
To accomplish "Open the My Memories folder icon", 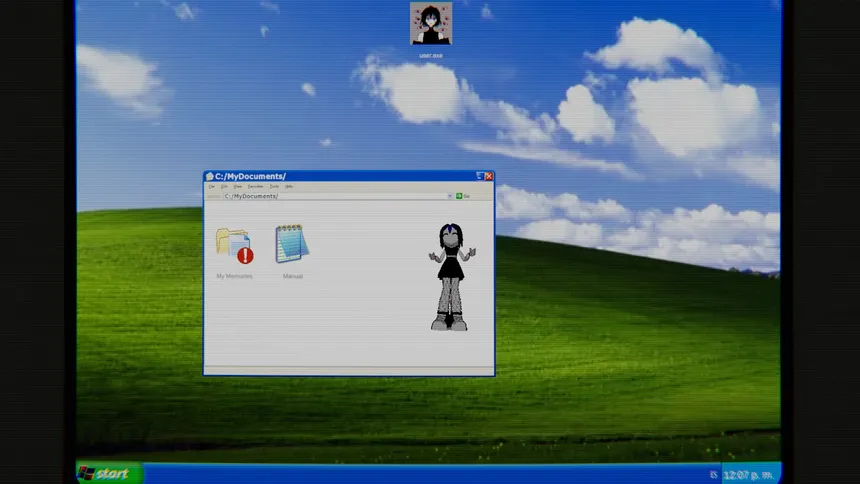I will coord(234,246).
